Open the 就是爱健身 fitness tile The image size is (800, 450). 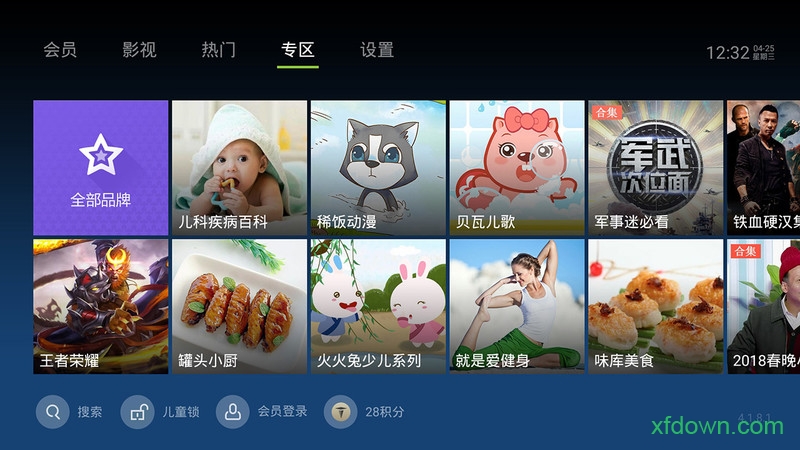click(x=517, y=307)
